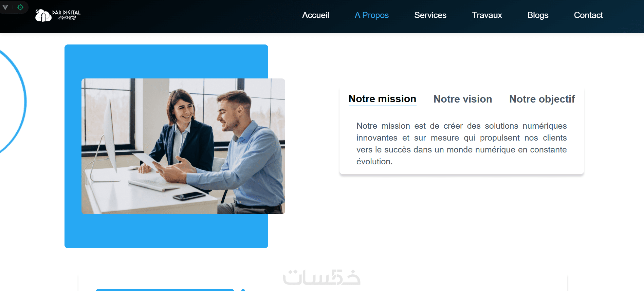Show the Notre objectif tab
This screenshot has height=291, width=644.
click(x=542, y=99)
